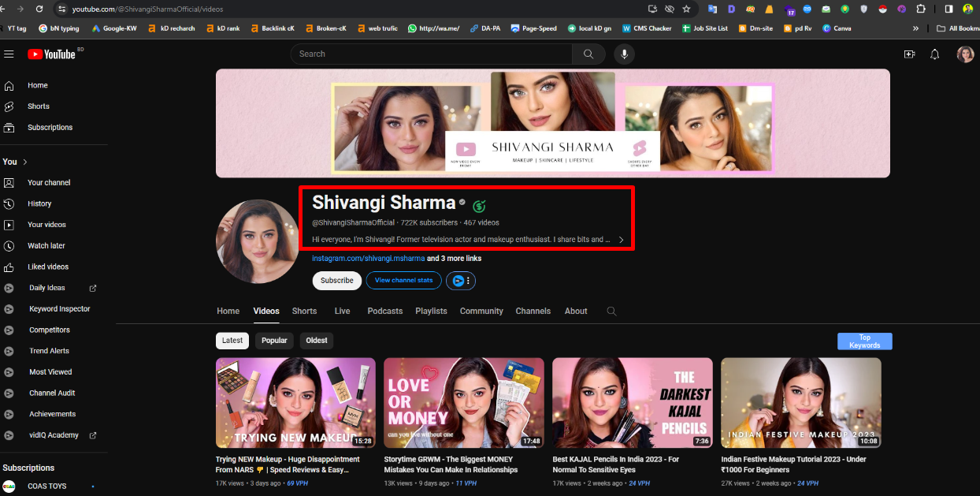The height and width of the screenshot is (496, 980).
Task: Activate voice search microphone
Action: [624, 54]
